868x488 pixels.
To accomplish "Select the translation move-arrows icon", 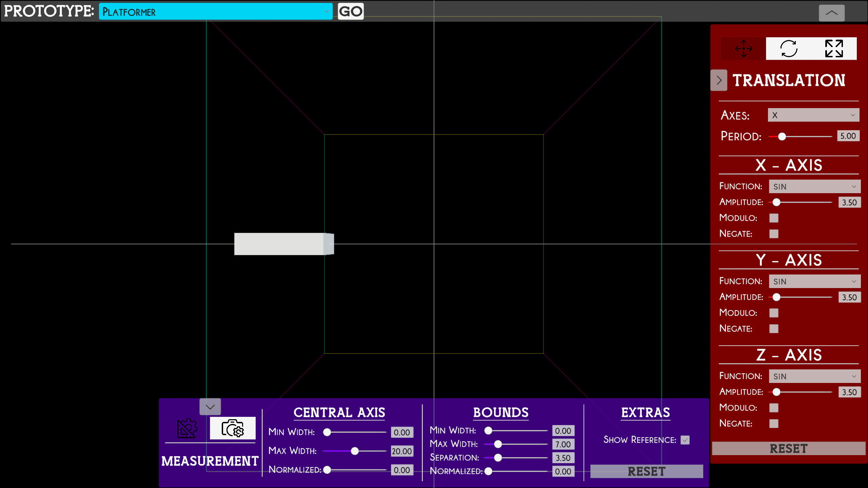I will [x=743, y=48].
